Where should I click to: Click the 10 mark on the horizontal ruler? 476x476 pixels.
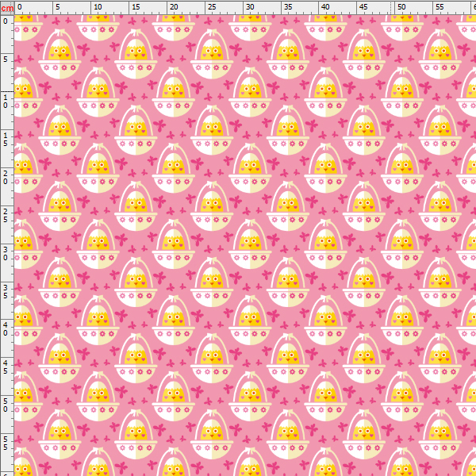click(x=98, y=6)
